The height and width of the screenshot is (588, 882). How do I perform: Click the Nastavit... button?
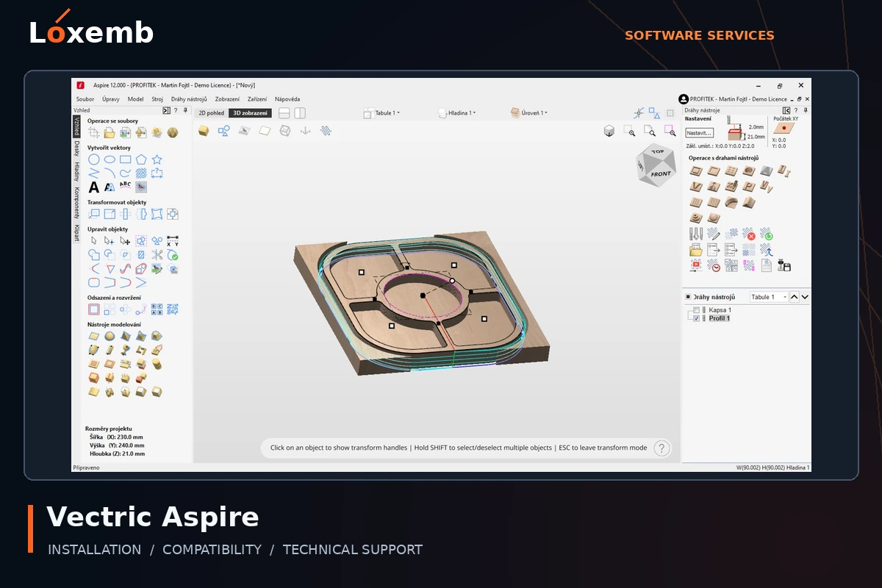700,133
